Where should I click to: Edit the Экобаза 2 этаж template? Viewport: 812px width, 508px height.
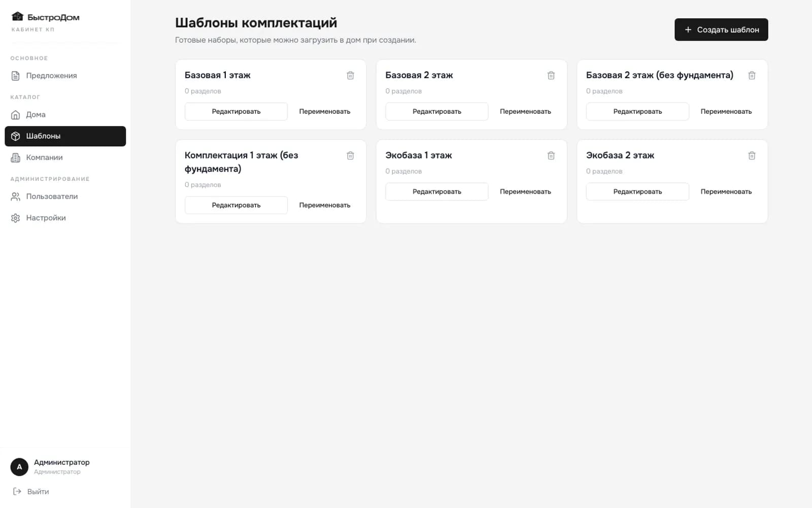coord(637,192)
